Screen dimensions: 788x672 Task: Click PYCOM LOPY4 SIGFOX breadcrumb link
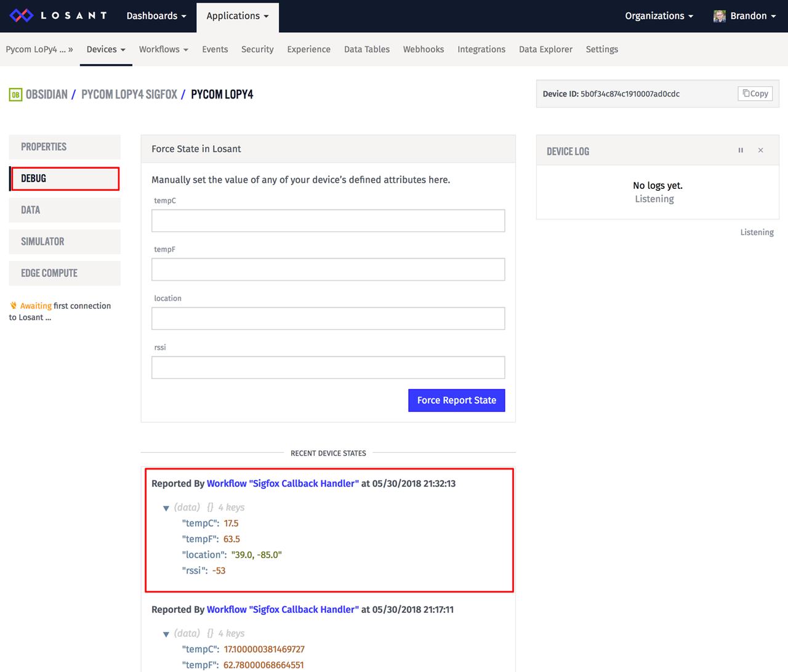[x=129, y=95]
